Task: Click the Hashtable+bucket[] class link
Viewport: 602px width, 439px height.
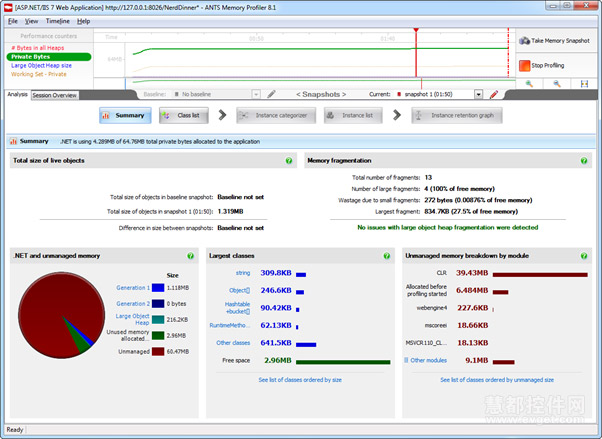Action: pyautogui.click(x=237, y=308)
